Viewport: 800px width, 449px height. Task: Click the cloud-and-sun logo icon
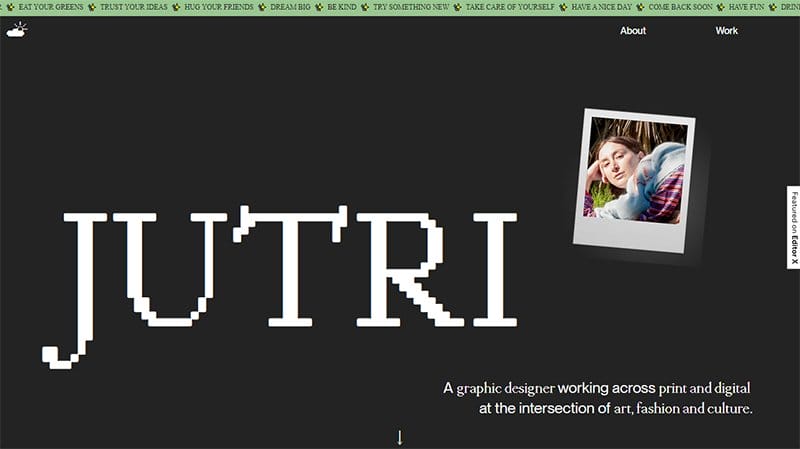tap(16, 30)
